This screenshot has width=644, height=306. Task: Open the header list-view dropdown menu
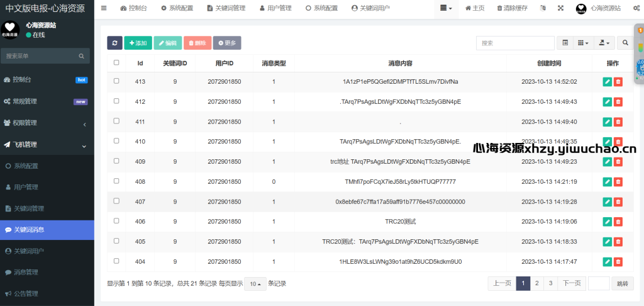coord(446,8)
